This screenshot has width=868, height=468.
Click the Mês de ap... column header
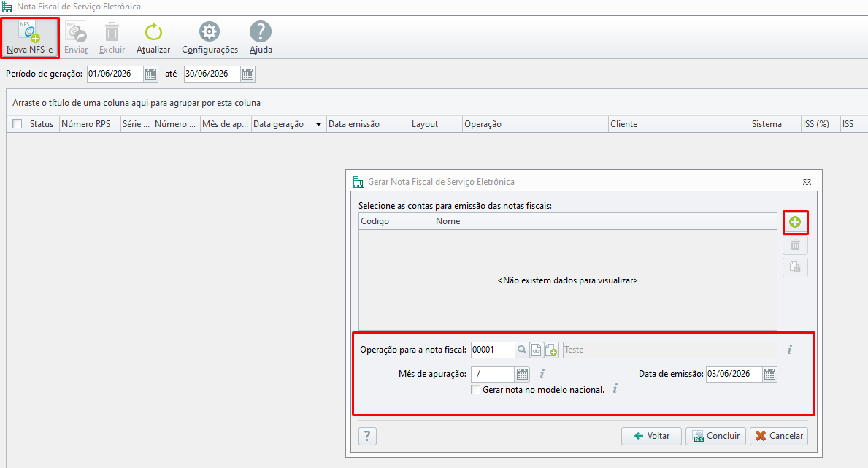tap(226, 124)
